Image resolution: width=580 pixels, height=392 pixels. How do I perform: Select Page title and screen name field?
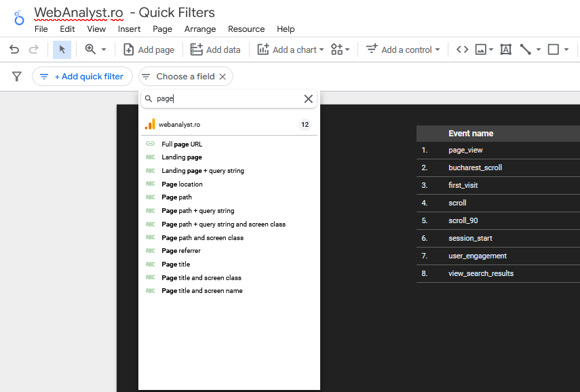229,291
